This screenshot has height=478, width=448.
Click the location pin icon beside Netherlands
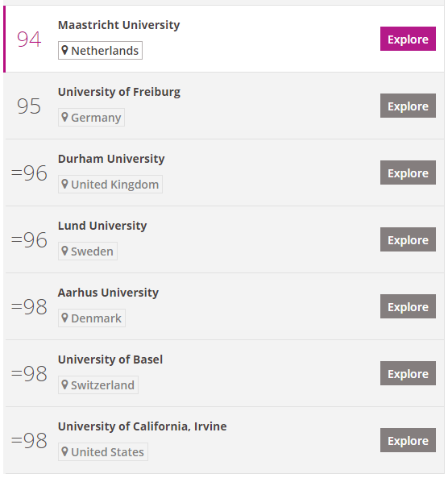(64, 50)
